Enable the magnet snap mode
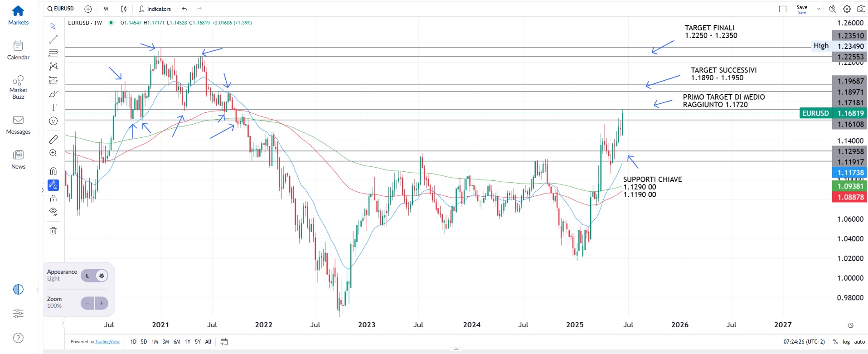Viewport: 868px width, 354px height. pyautogui.click(x=53, y=171)
